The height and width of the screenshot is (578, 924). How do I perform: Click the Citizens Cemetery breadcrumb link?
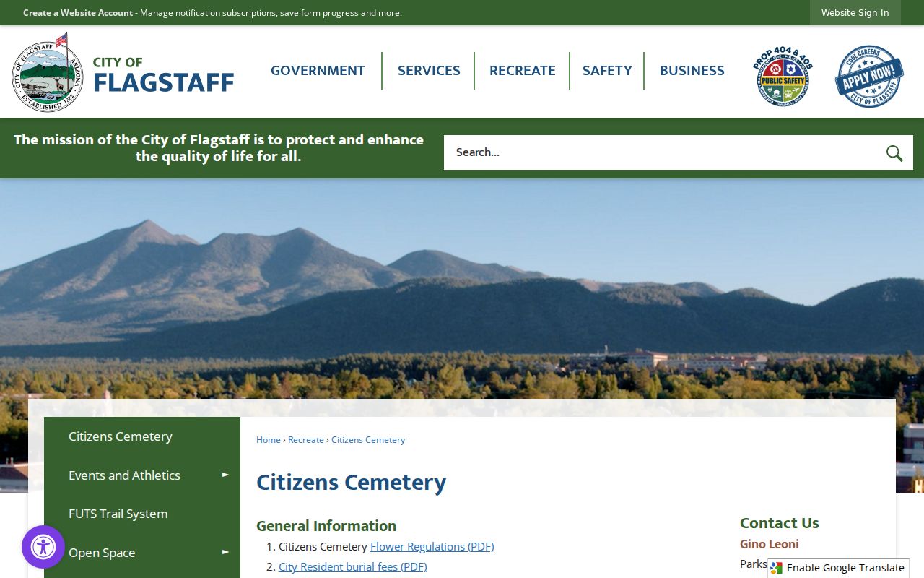click(x=368, y=440)
